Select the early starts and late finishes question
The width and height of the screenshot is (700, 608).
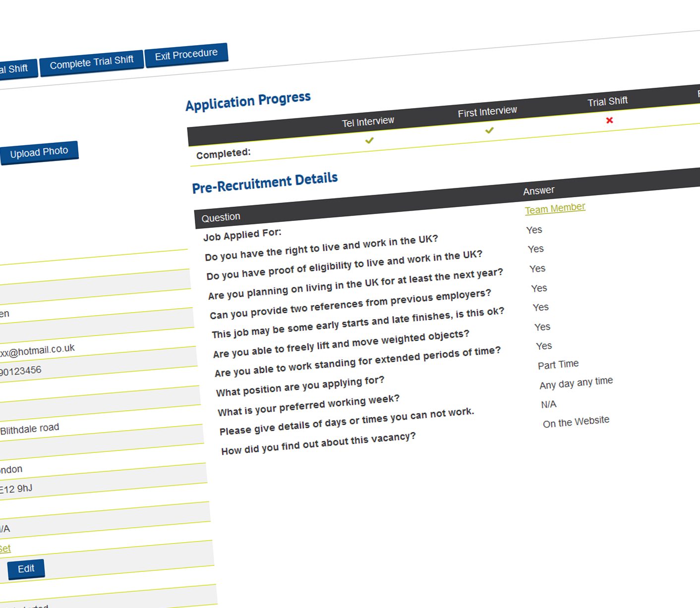[x=357, y=323]
